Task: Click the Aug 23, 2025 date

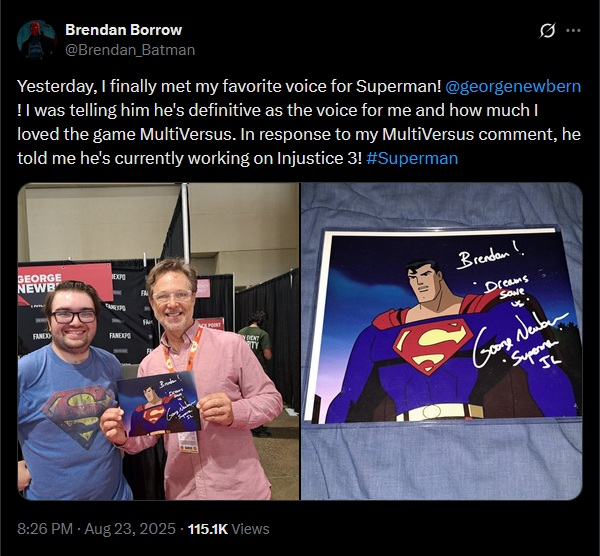Action: coord(130,529)
